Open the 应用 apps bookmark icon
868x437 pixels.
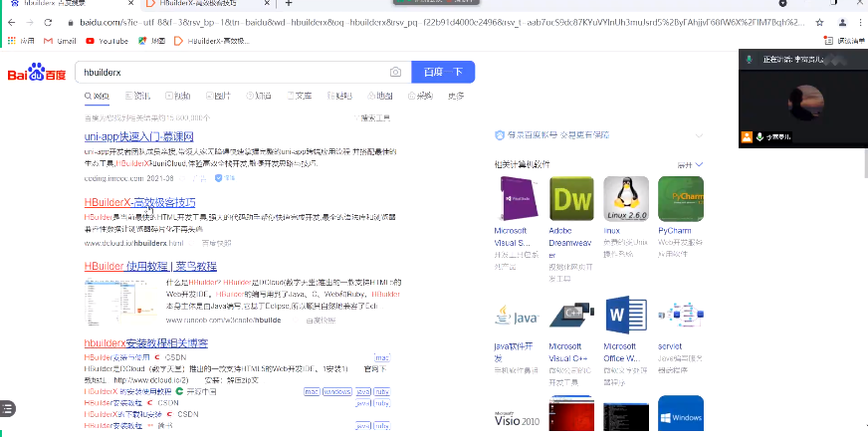21,41
